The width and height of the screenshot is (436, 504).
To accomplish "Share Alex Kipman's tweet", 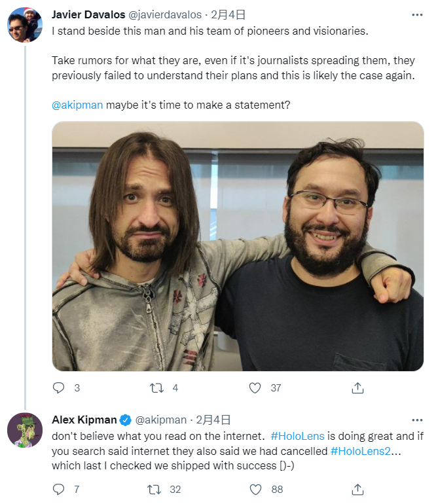I will tap(357, 489).
